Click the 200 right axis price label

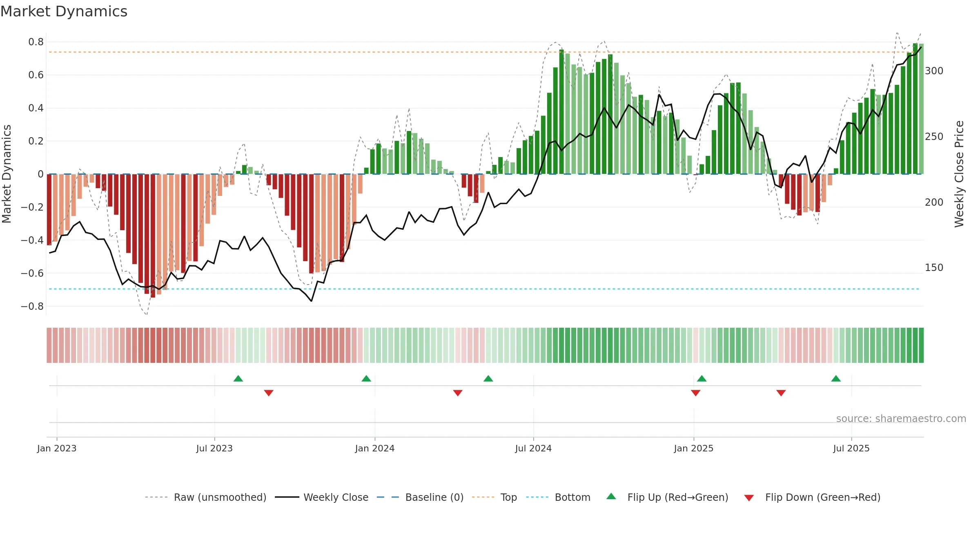pos(934,202)
